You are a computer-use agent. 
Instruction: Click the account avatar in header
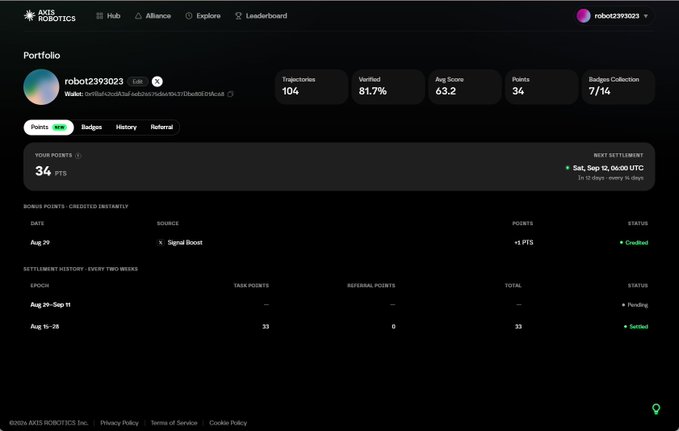point(583,16)
